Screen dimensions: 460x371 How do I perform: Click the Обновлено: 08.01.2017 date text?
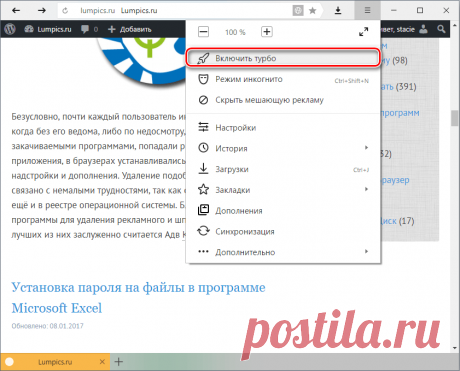pos(47,326)
